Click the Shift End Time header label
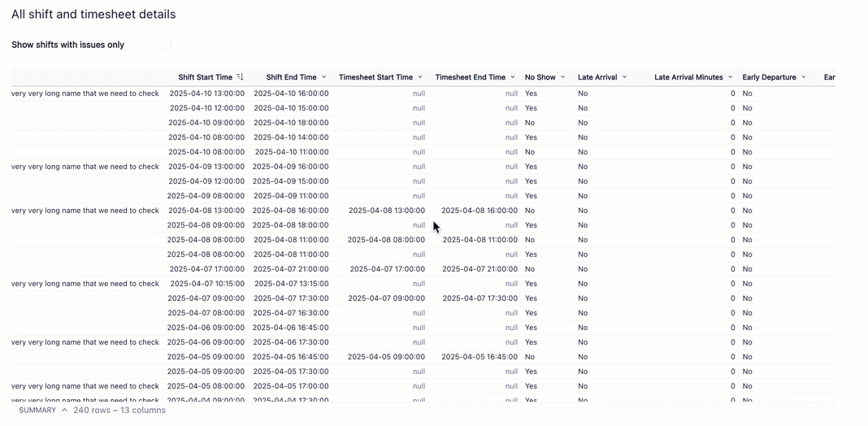The height and width of the screenshot is (426, 868). click(291, 77)
